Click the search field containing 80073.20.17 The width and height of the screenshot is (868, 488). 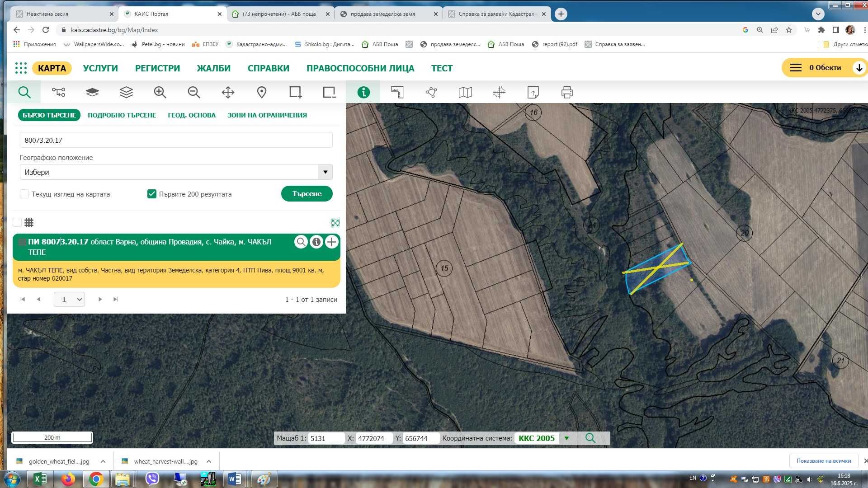(x=176, y=141)
